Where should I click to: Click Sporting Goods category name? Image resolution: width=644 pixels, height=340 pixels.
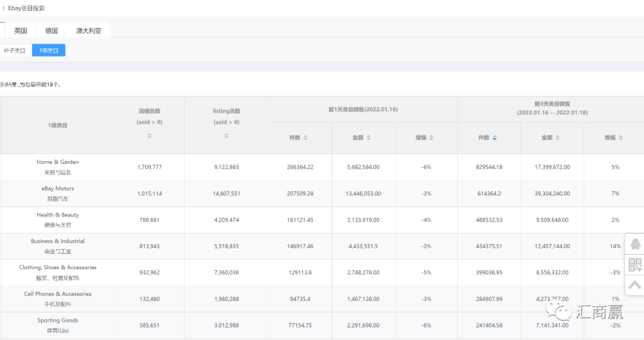point(58,320)
